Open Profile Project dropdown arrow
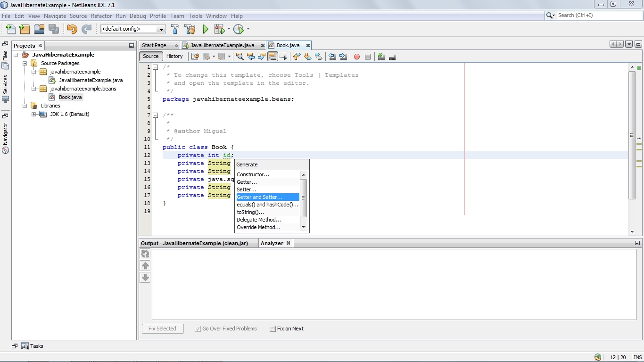644x362 pixels. click(x=248, y=29)
